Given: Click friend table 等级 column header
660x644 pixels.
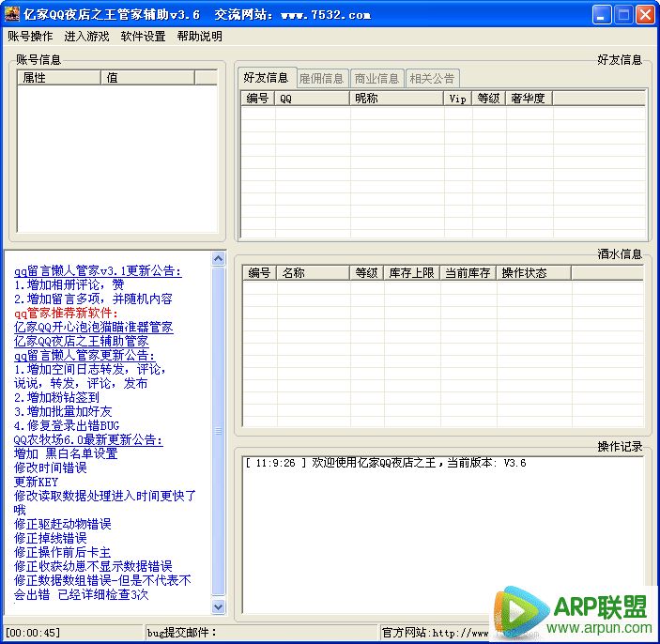Looking at the screenshot, I should 489,99.
